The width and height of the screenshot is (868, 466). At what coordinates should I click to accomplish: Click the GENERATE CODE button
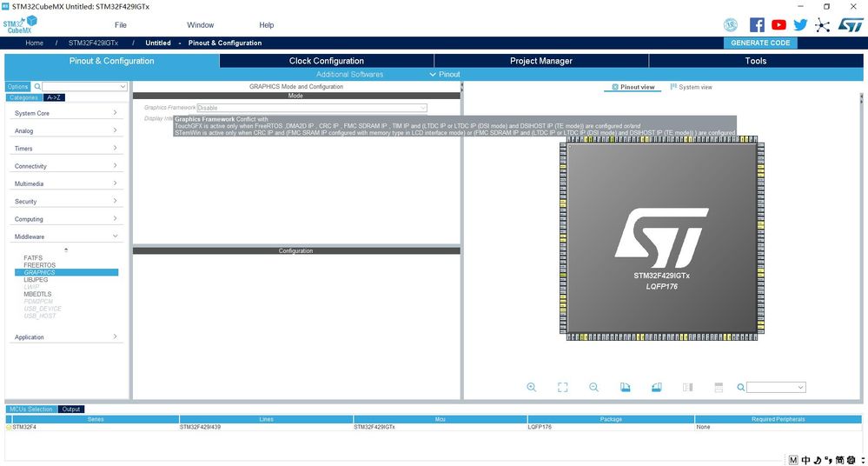[x=760, y=43]
